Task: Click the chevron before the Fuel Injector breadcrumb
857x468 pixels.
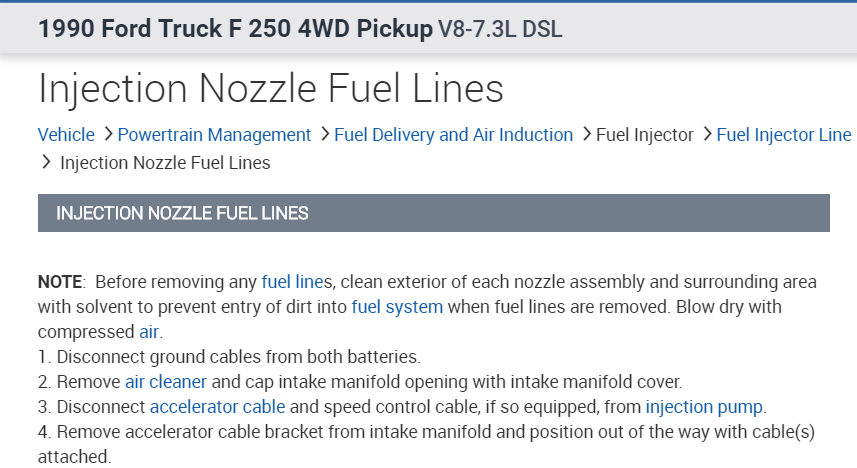Action: [586, 134]
